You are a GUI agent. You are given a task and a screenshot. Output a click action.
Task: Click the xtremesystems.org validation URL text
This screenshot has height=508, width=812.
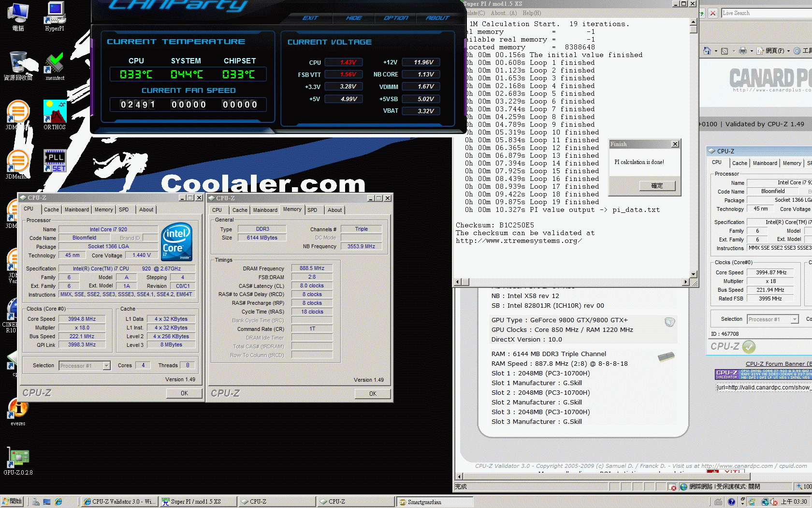[x=519, y=240]
